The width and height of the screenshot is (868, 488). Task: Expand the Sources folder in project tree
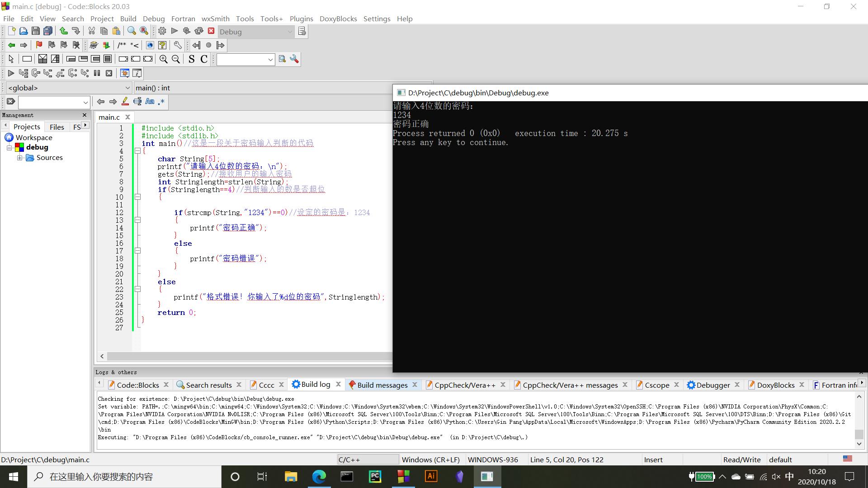[20, 158]
